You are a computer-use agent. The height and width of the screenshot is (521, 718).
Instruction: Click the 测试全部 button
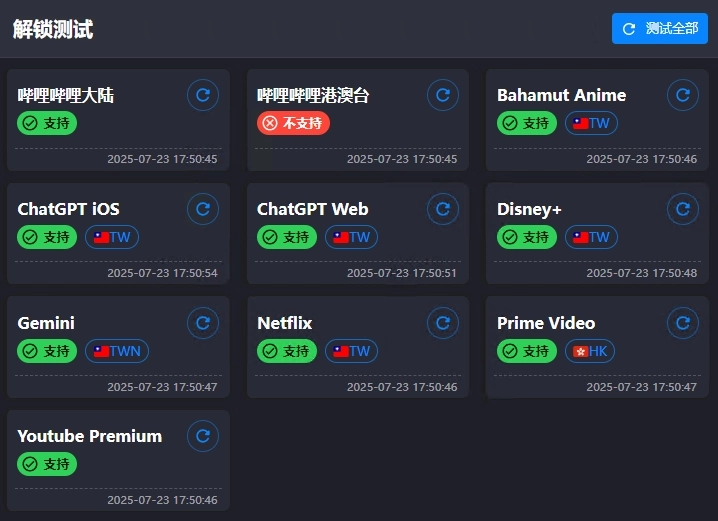(x=660, y=28)
